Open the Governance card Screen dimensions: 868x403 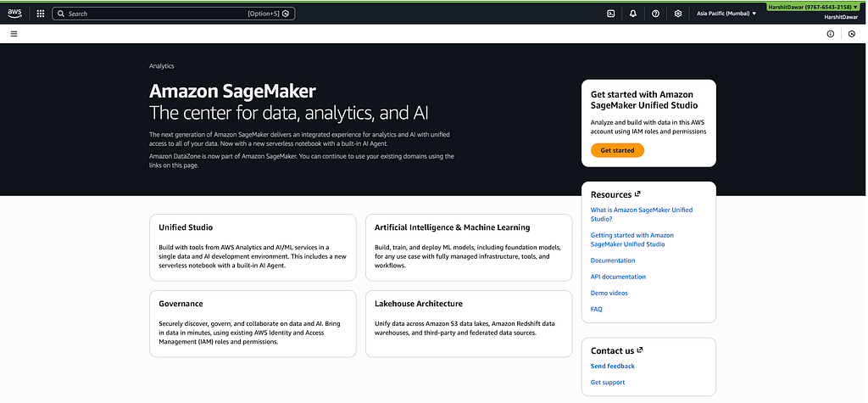click(253, 324)
